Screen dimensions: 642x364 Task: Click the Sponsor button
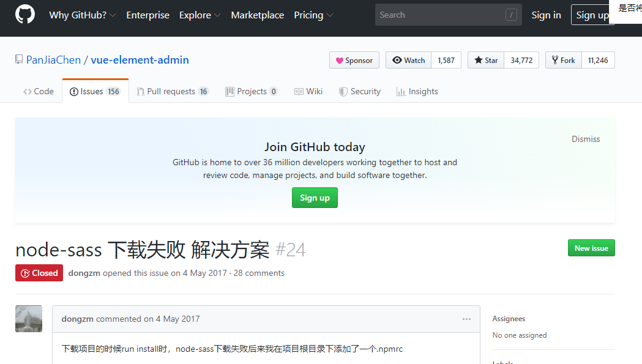[x=354, y=60]
